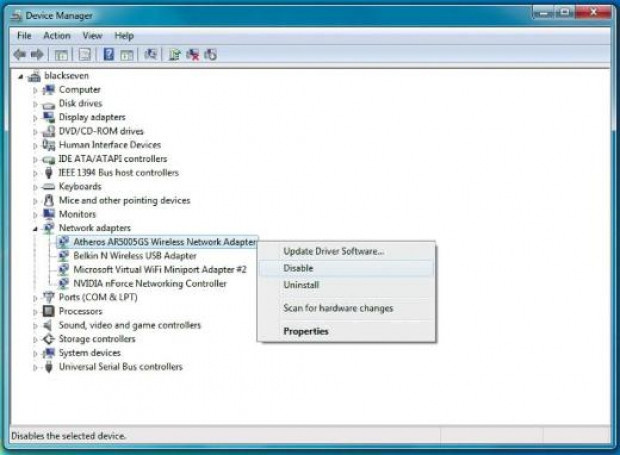Click the NVIDIA nForce Networking Controller icon
The height and width of the screenshot is (455, 620).
(x=63, y=283)
